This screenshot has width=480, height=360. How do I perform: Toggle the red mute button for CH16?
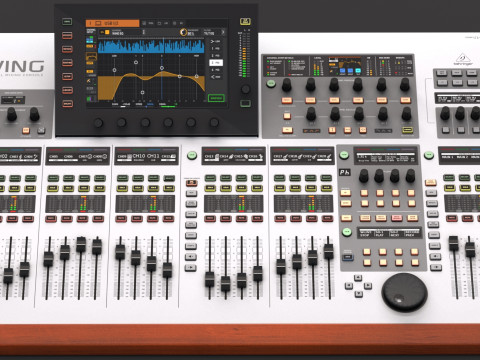tap(257, 219)
